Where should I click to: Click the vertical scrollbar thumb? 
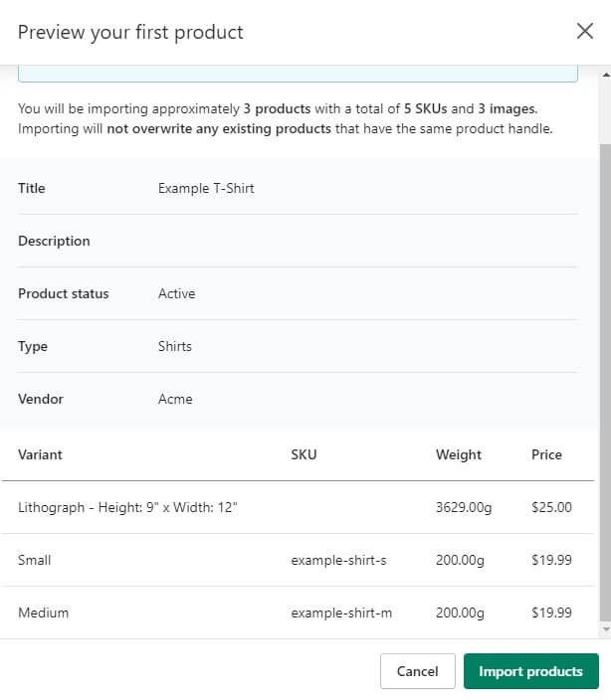(604, 378)
